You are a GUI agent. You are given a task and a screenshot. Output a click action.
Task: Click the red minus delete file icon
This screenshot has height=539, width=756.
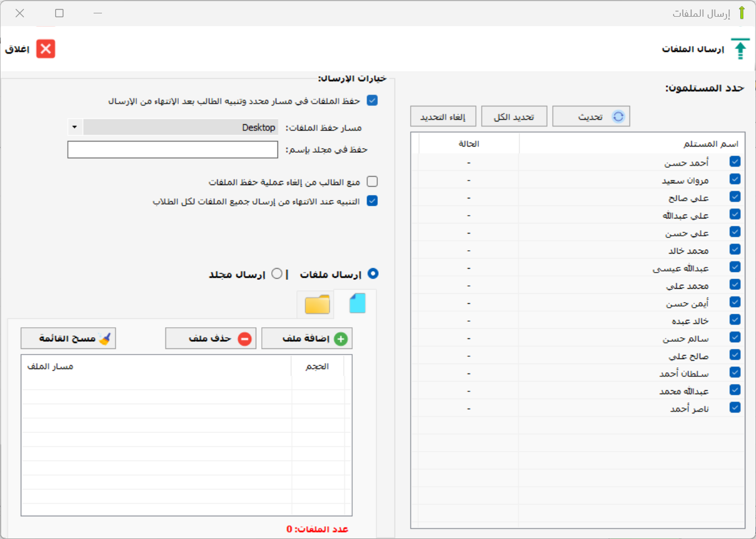[245, 339]
